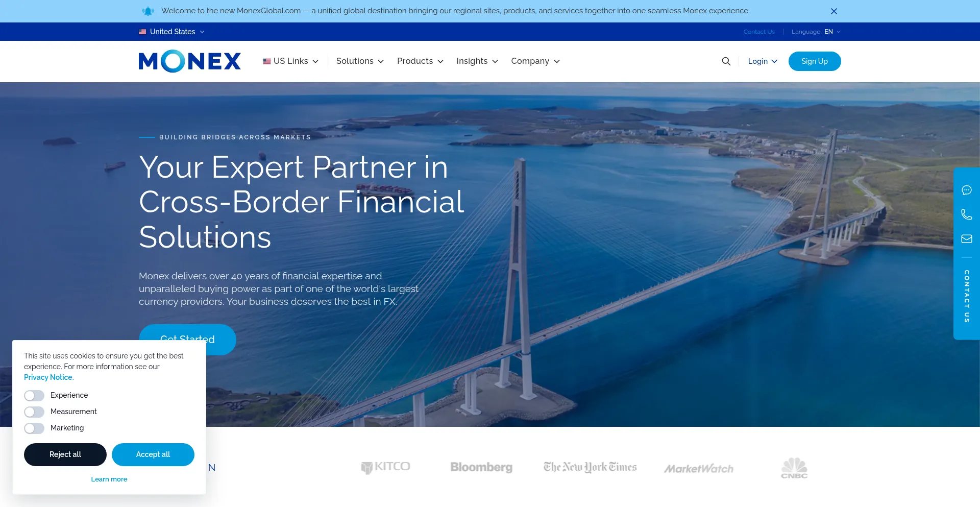Image resolution: width=980 pixels, height=507 pixels.
Task: Click the announcement bell icon in banner
Action: (x=148, y=11)
